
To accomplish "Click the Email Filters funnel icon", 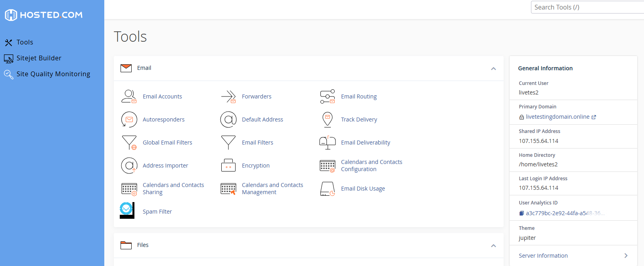I will [x=228, y=143].
